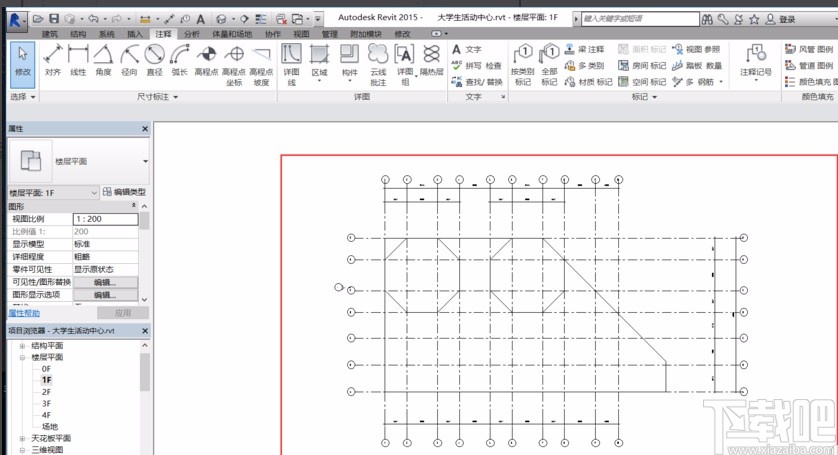
Task: Switch to the 建筑 ribbon tab
Action: click(x=50, y=34)
